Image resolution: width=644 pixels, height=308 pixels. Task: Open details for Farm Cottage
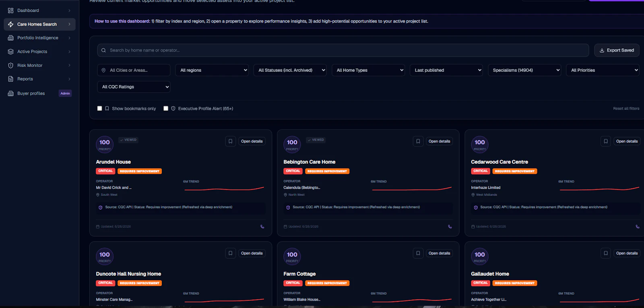[440, 253]
